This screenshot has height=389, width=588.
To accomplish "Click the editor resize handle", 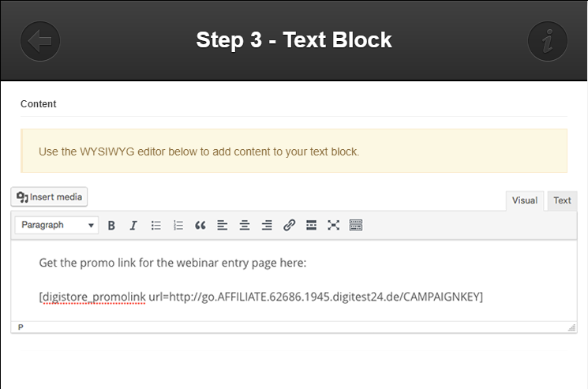I will click(571, 327).
